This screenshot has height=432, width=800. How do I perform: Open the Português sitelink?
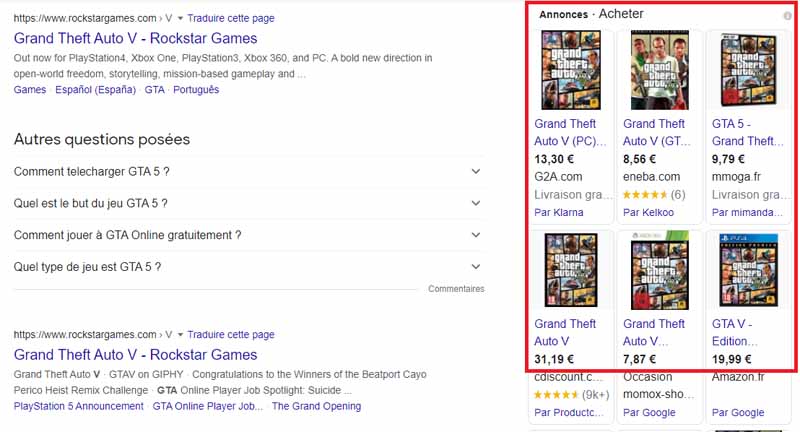[196, 90]
